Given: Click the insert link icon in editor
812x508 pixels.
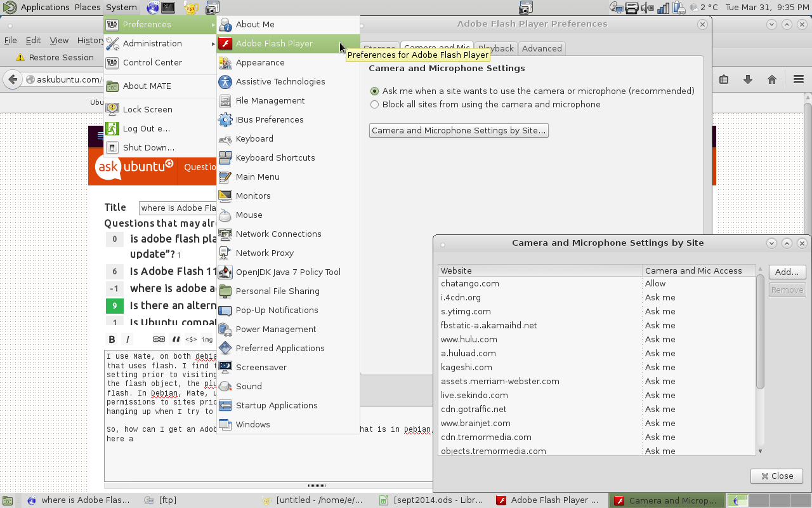Looking at the screenshot, I should click(159, 339).
